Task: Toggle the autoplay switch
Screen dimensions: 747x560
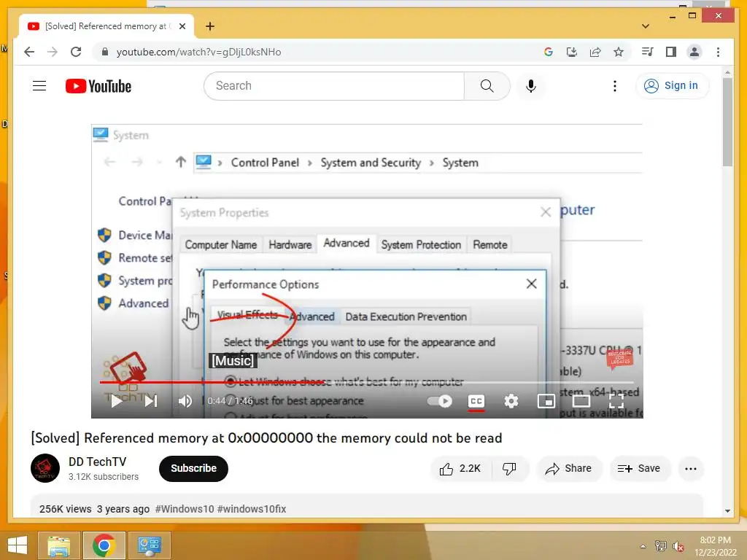Action: 440,401
